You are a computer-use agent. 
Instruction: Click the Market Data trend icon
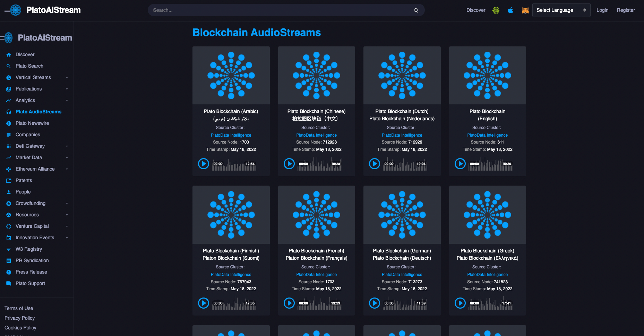[9, 158]
